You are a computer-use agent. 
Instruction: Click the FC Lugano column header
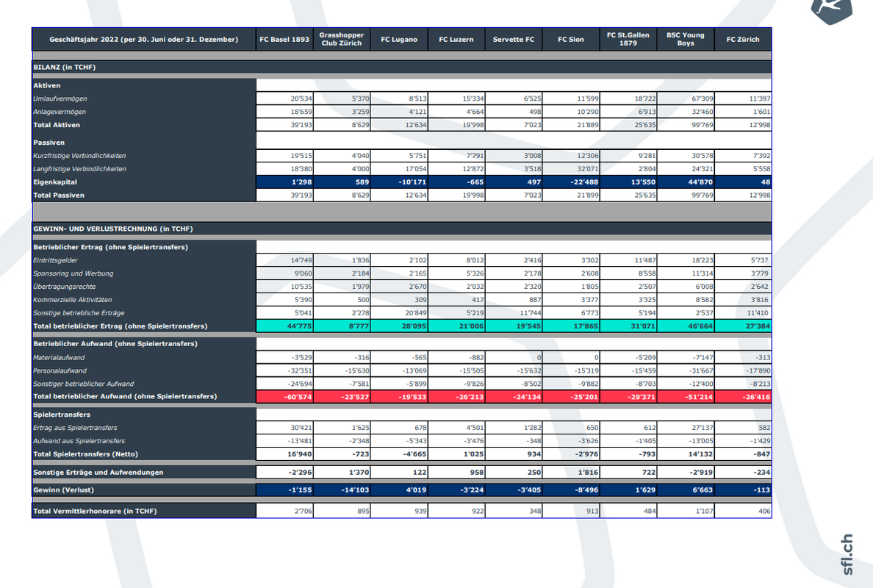(399, 40)
